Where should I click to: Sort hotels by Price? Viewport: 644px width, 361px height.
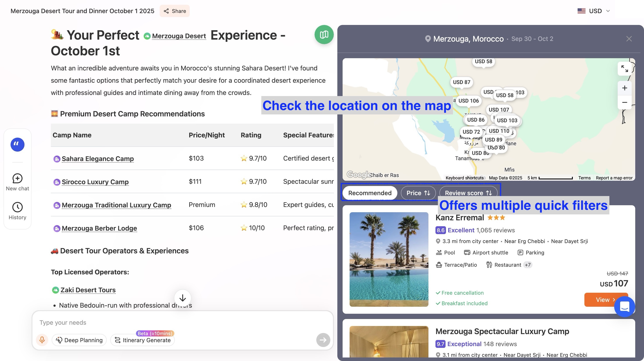coord(418,193)
